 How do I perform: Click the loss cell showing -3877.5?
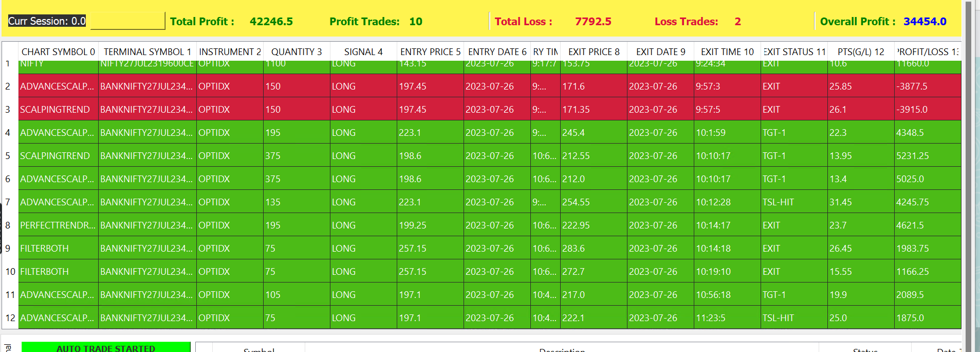[x=928, y=86]
